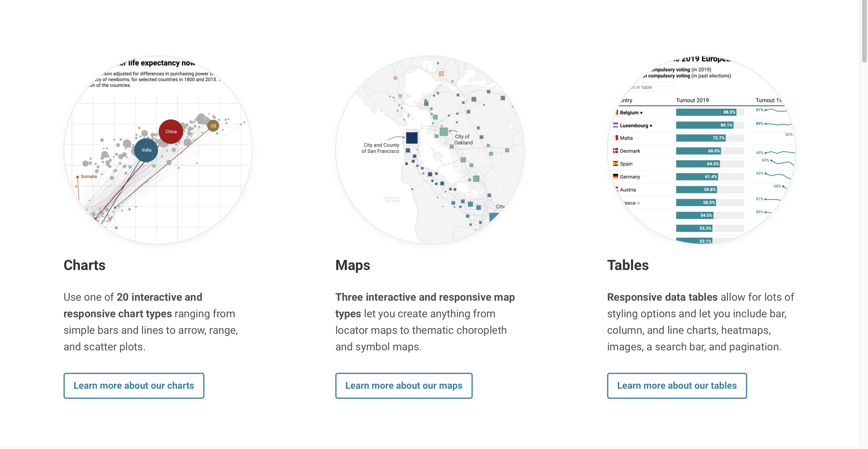Screen dimensions: 868x449
Task: Click Learn more about our tables button
Action: (677, 385)
